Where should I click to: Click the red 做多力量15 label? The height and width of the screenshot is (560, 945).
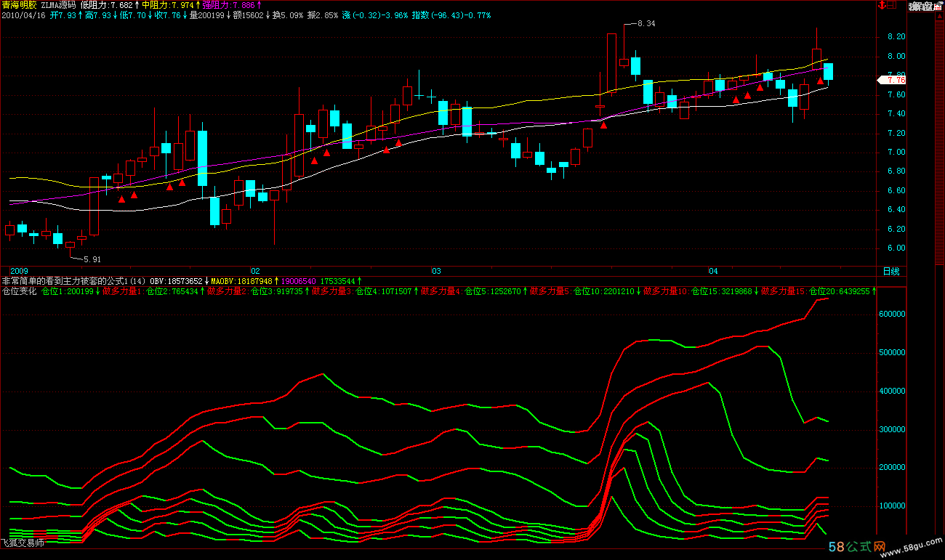point(784,291)
